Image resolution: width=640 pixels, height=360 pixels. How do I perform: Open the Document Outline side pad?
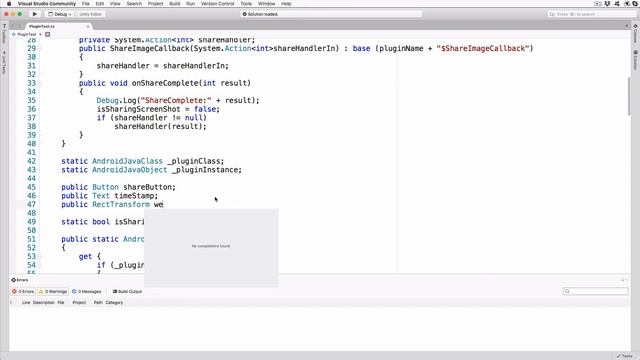[636, 33]
